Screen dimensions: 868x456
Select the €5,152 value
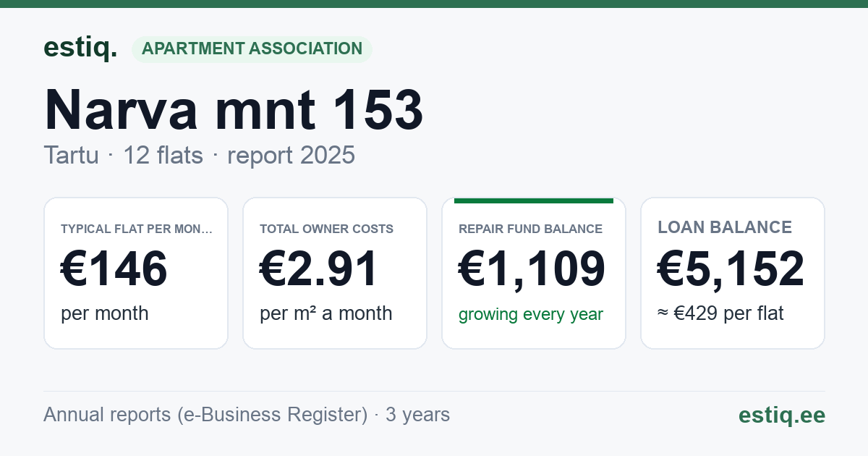pyautogui.click(x=731, y=269)
